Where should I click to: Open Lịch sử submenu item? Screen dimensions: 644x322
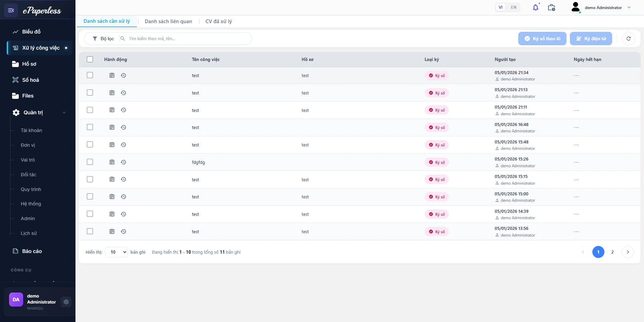(x=29, y=233)
